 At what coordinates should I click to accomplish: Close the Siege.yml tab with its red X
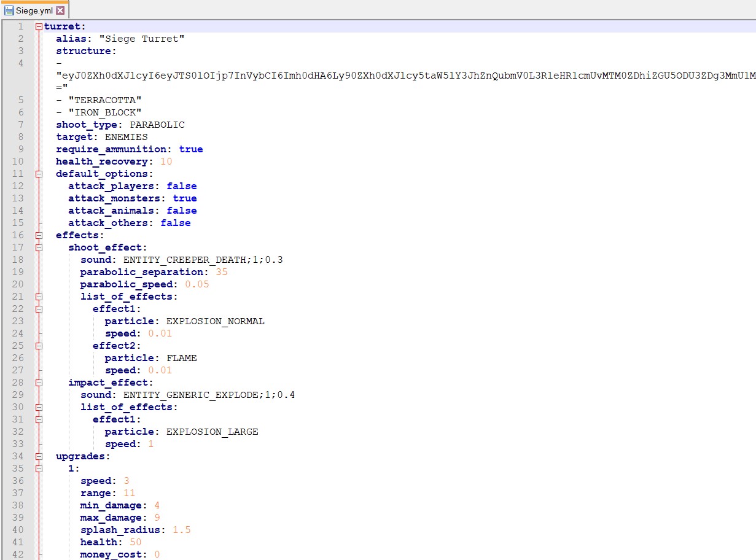tap(60, 10)
